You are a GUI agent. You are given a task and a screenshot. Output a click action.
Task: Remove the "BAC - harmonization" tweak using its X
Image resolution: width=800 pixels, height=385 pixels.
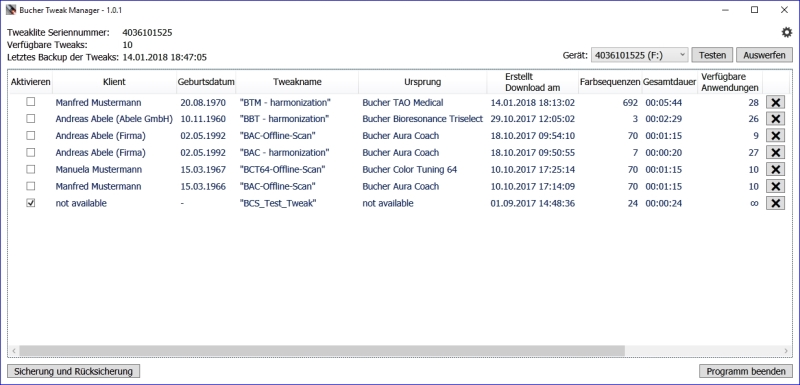pyautogui.click(x=775, y=152)
